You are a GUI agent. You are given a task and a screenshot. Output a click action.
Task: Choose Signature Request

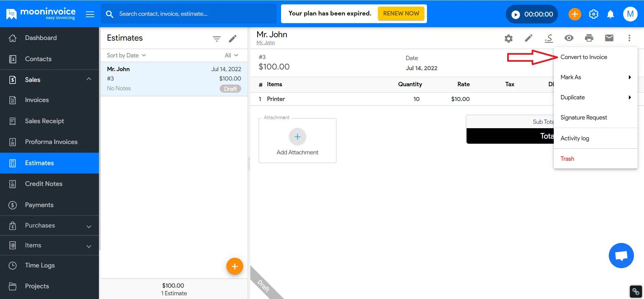click(x=595, y=117)
